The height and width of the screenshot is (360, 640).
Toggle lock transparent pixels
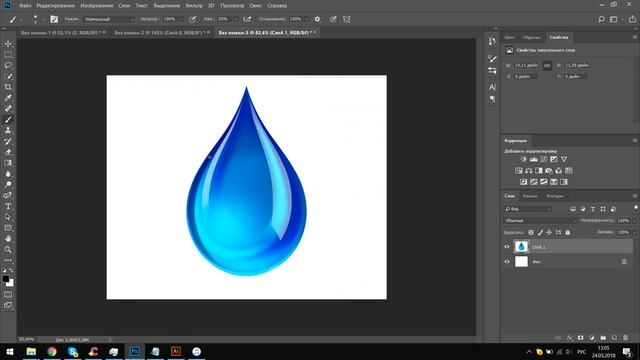click(531, 232)
